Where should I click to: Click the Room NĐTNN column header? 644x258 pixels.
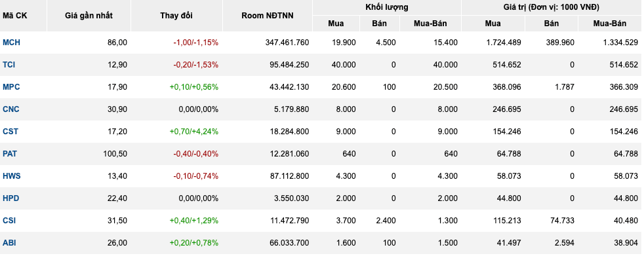click(x=268, y=16)
